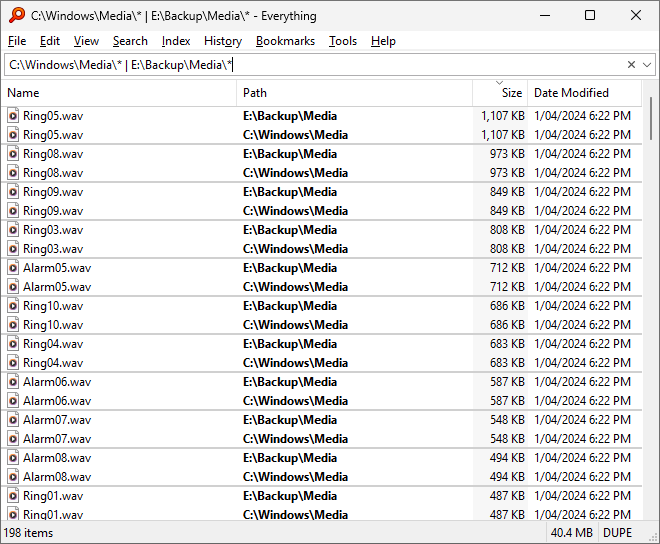This screenshot has height=544, width=660.
Task: Click the audio file icon of Alarm06.wav in C:\Windows\Media
Action: (13, 401)
